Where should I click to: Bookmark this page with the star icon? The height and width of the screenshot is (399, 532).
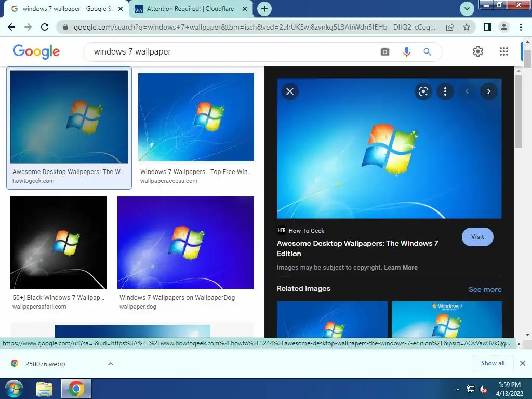(x=467, y=27)
